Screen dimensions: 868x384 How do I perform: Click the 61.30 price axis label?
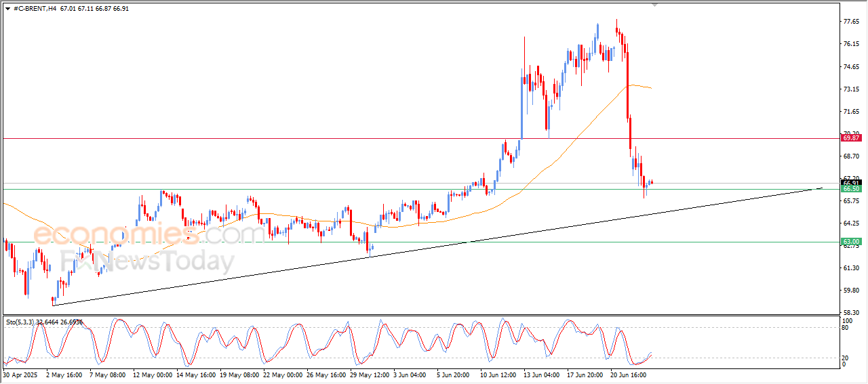tap(851, 268)
